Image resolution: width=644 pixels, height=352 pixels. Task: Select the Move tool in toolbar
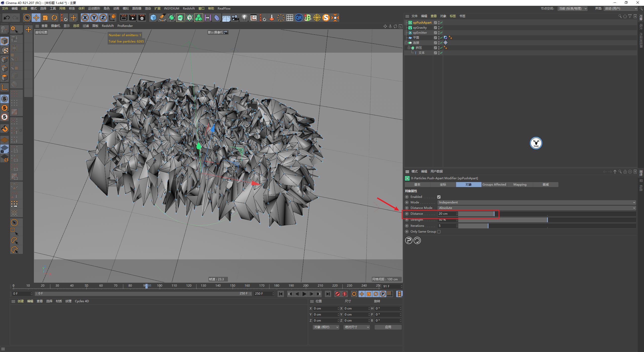tap(36, 18)
